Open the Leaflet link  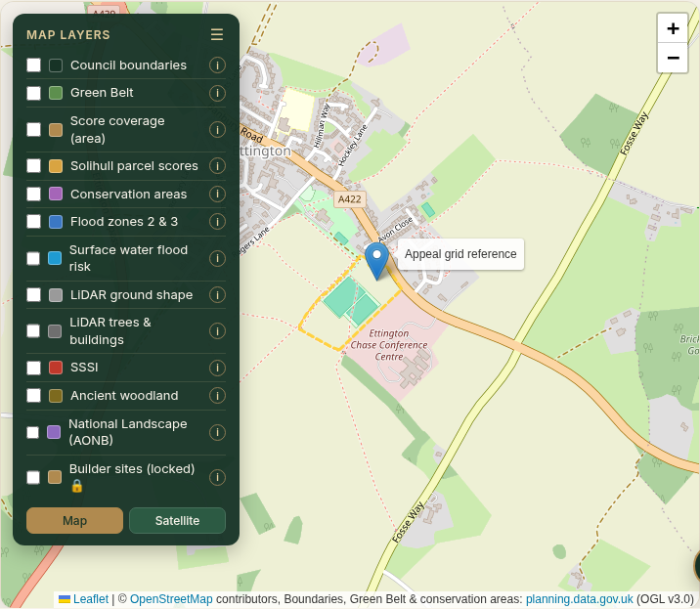[91, 599]
